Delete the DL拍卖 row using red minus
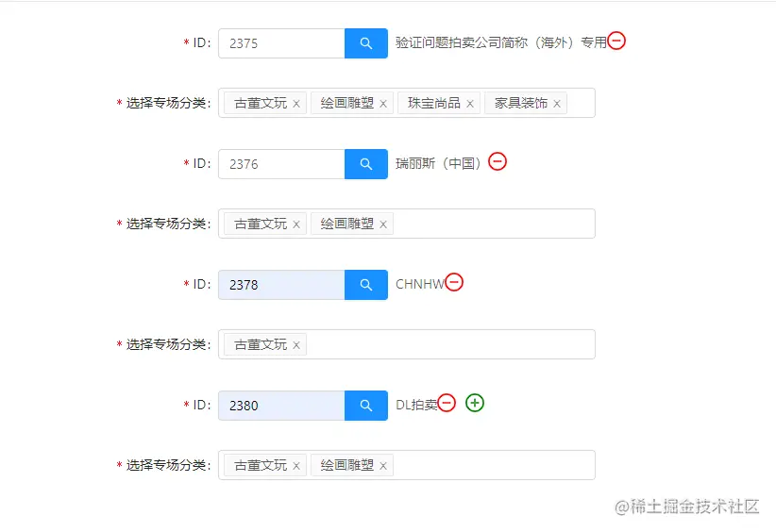 [x=447, y=403]
